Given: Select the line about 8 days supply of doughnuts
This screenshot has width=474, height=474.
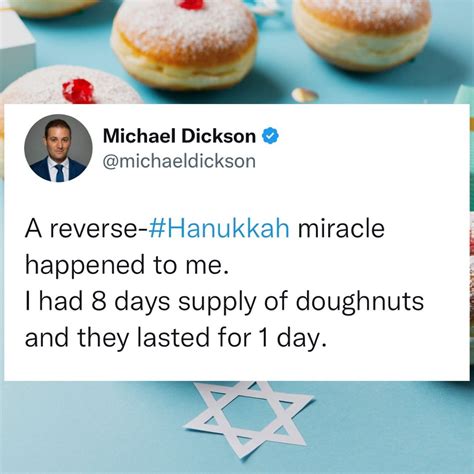Looking at the screenshot, I should point(224,302).
